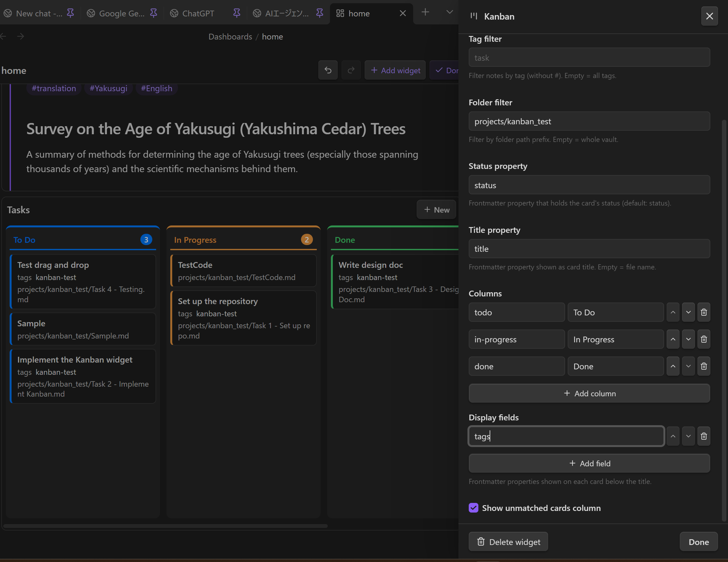Screen dimensions: 728x562
Task: Click the New button in Tasks
Action: pyautogui.click(x=436, y=209)
